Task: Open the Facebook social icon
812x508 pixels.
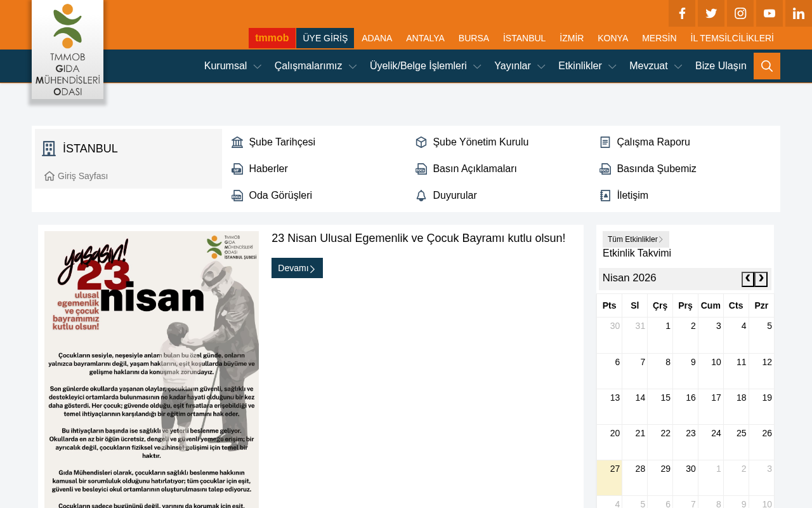Action: pyautogui.click(x=683, y=13)
